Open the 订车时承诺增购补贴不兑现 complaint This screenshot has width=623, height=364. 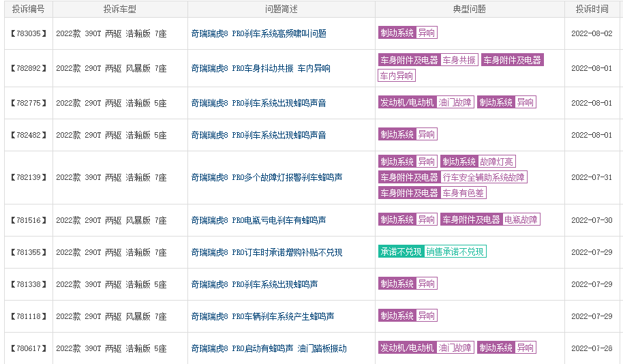click(267, 252)
